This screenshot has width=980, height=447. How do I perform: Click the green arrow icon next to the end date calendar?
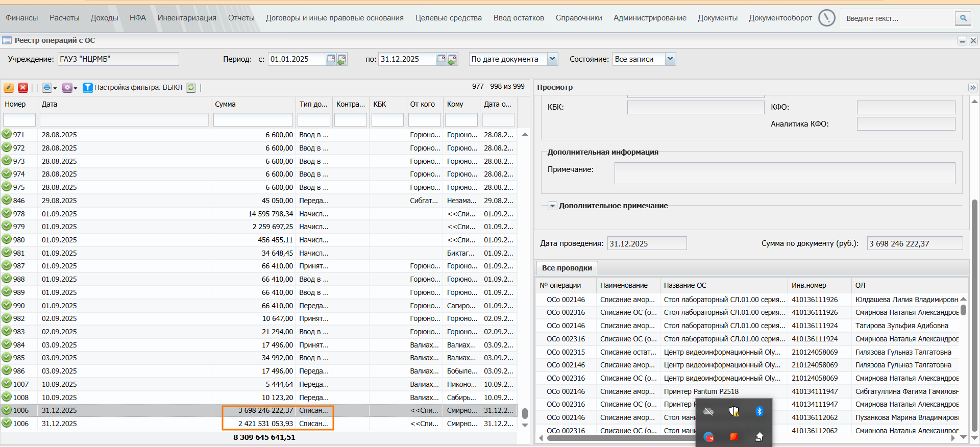pyautogui.click(x=452, y=60)
